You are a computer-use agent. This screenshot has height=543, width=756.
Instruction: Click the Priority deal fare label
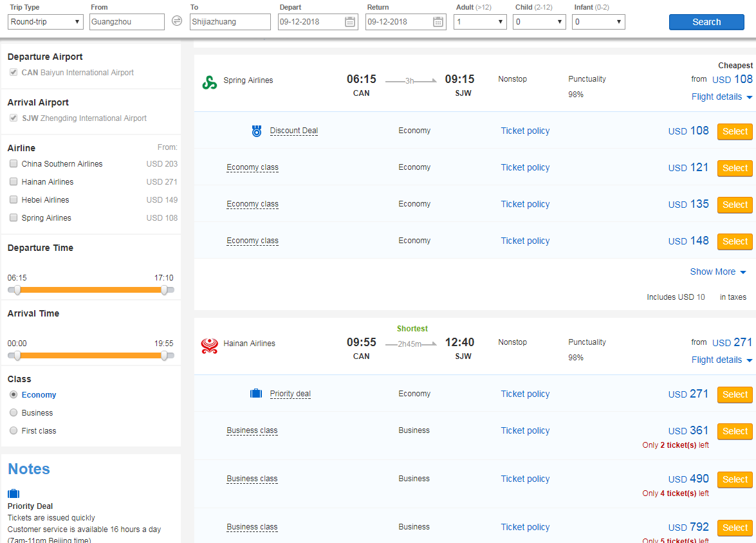click(x=290, y=394)
